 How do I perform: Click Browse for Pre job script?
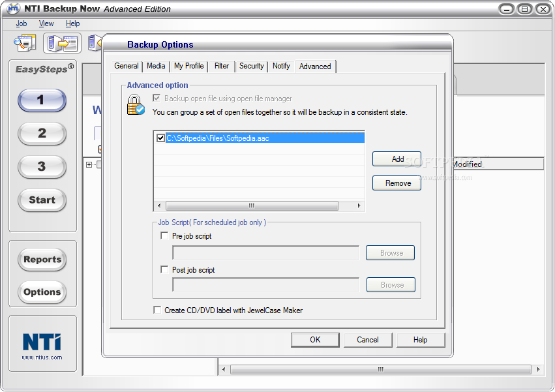(x=391, y=253)
